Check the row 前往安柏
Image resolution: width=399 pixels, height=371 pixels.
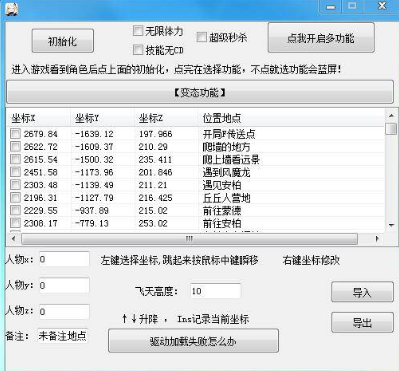pyautogui.click(x=15, y=223)
